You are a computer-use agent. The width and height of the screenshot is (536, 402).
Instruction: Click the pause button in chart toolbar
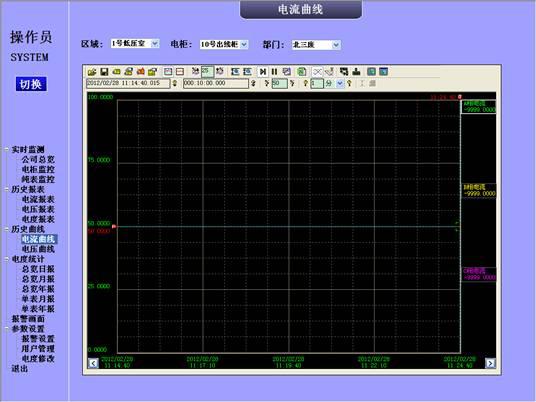(x=274, y=72)
